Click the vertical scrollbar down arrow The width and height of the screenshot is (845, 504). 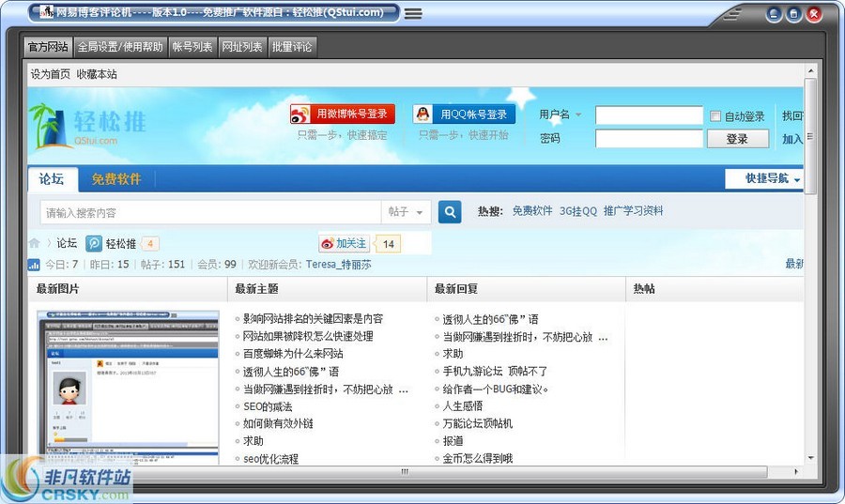coord(810,458)
